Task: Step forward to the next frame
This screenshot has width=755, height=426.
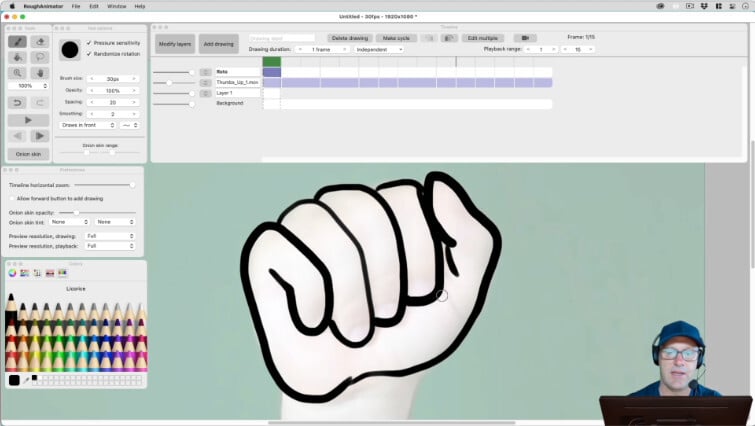Action: pyautogui.click(x=40, y=136)
